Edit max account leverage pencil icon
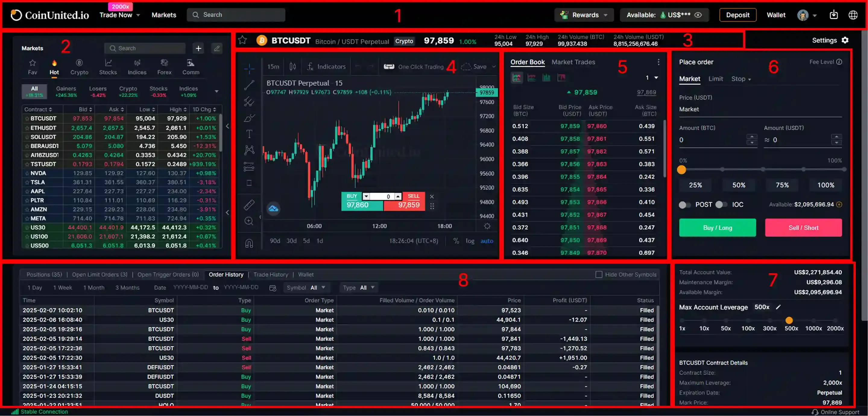This screenshot has height=416, width=868. pos(778,307)
